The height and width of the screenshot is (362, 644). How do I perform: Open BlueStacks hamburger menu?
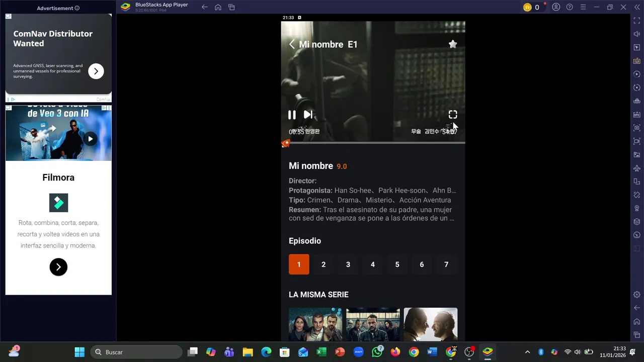[x=583, y=7]
